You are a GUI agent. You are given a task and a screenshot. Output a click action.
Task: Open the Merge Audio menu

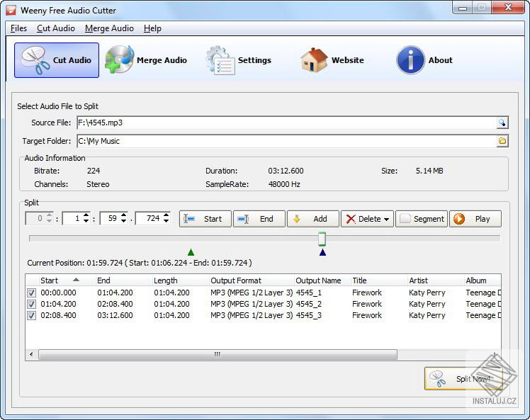[x=109, y=28]
